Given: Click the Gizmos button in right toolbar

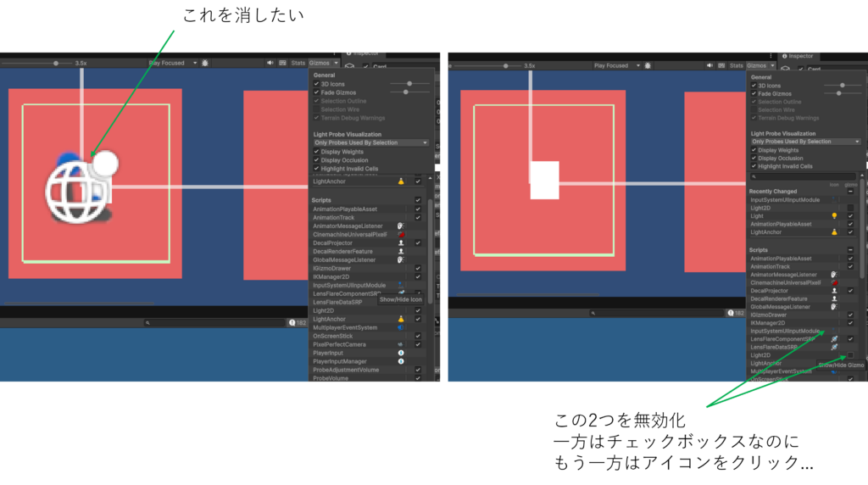Looking at the screenshot, I should click(756, 65).
